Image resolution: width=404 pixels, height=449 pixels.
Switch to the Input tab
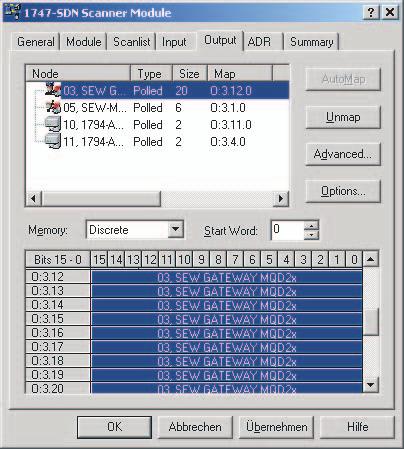(x=174, y=42)
